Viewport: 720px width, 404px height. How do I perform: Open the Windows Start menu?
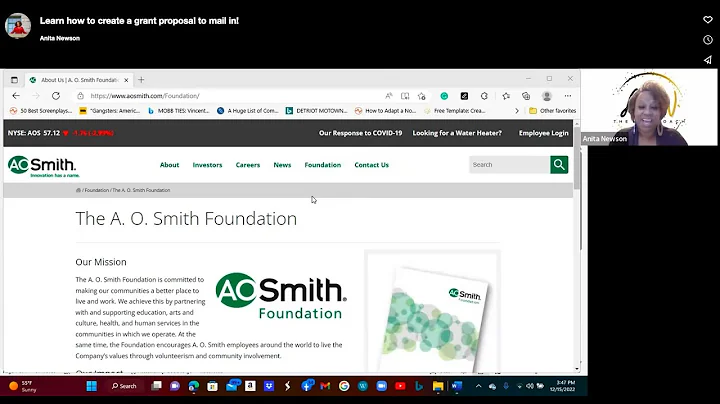(x=91, y=386)
